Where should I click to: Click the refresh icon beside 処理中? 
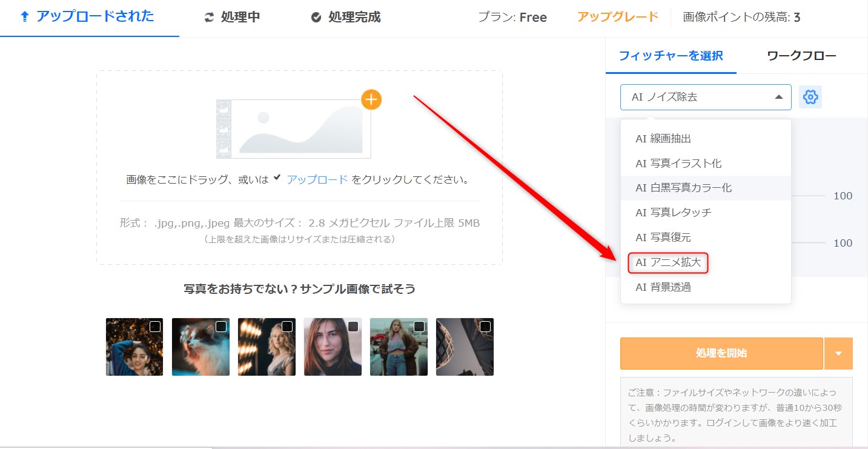click(x=209, y=18)
